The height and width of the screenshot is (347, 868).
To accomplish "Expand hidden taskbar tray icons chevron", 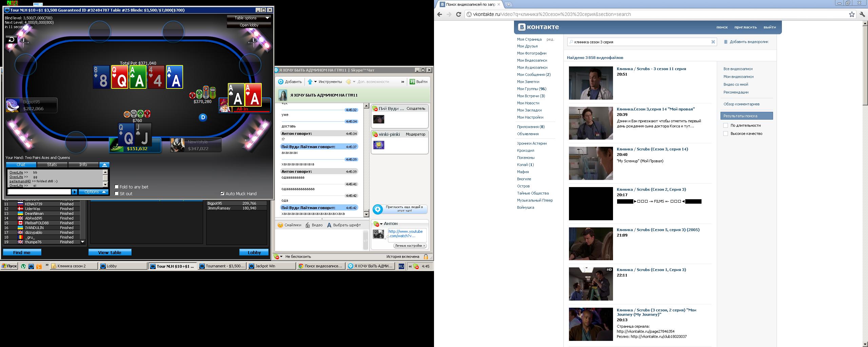I will [410, 266].
